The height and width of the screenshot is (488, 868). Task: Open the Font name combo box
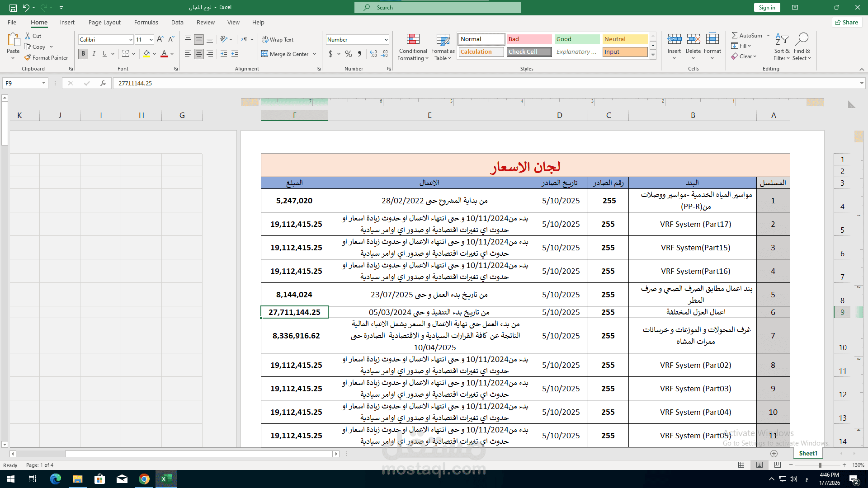pyautogui.click(x=106, y=40)
